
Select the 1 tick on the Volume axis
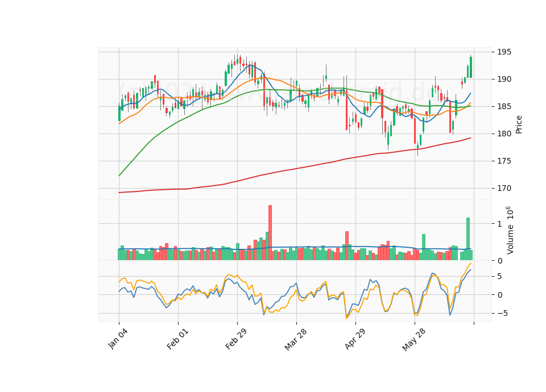(500, 224)
